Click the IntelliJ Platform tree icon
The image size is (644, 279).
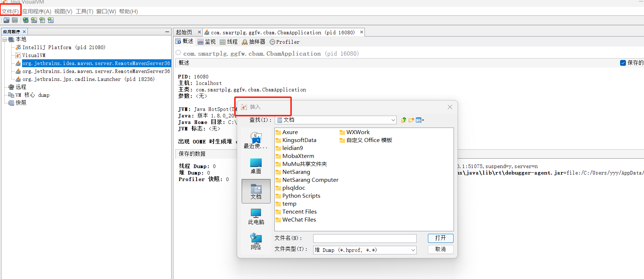pyautogui.click(x=18, y=47)
